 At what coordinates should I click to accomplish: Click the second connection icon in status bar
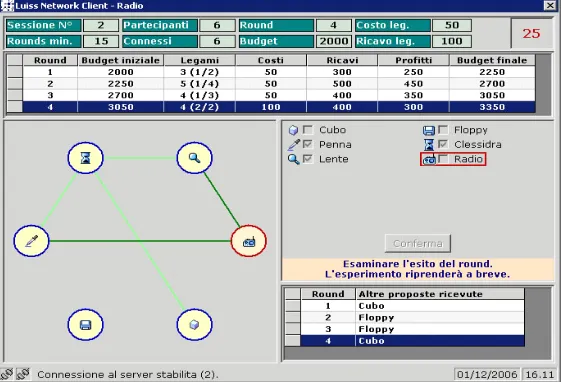[23, 374]
